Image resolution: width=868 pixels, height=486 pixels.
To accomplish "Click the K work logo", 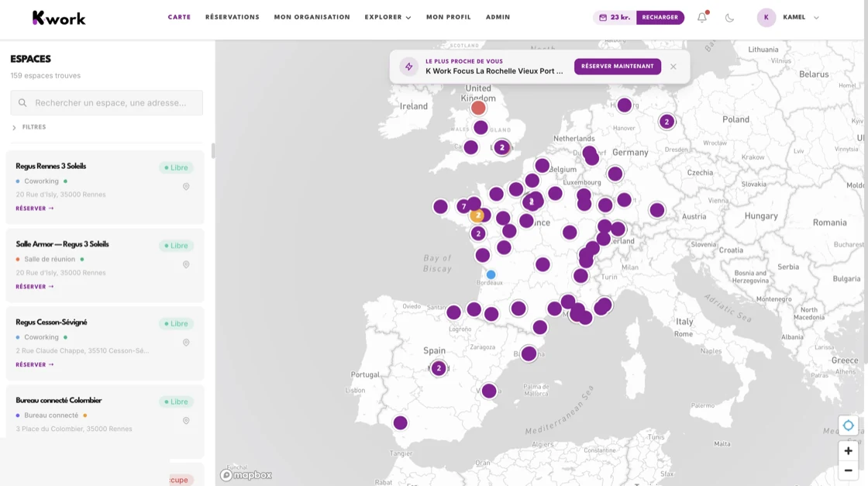I will (x=59, y=16).
